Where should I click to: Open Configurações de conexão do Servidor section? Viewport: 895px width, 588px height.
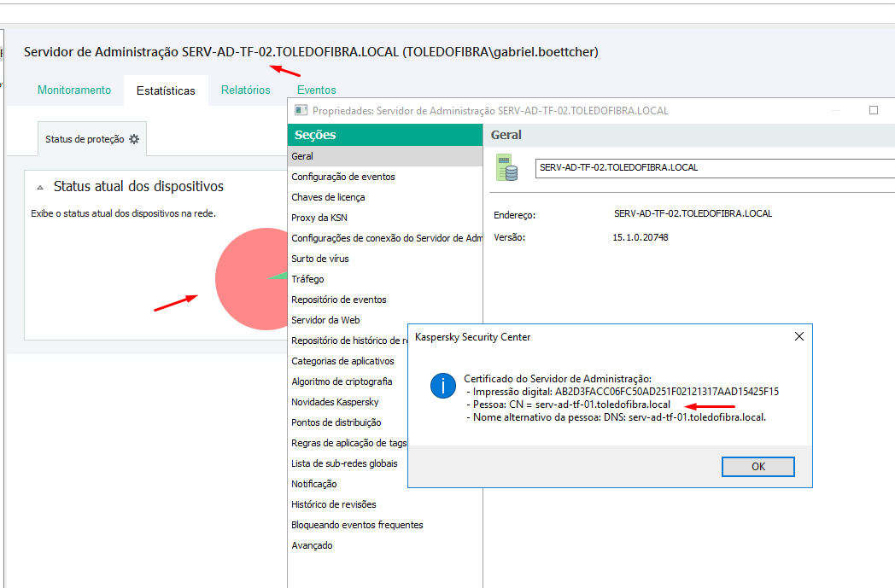385,238
